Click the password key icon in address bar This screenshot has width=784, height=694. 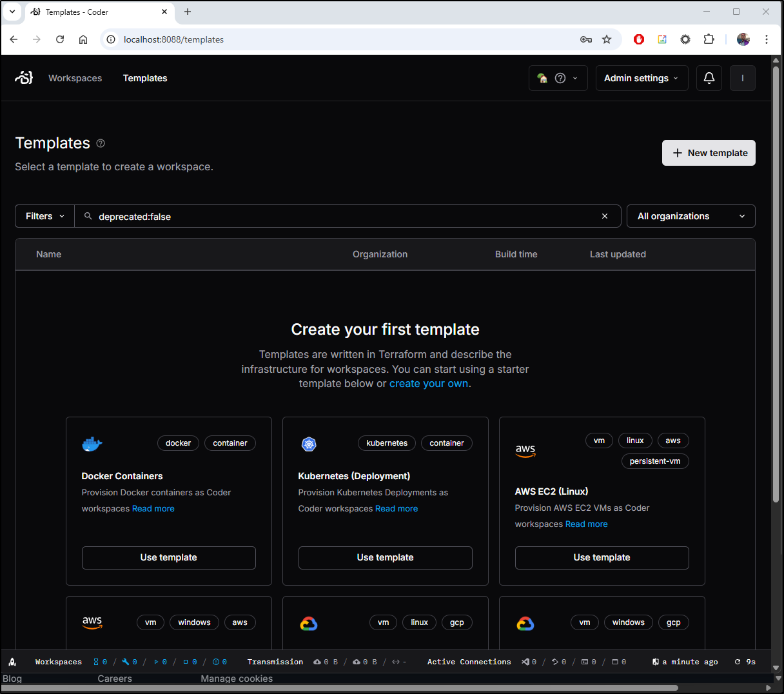pos(586,39)
